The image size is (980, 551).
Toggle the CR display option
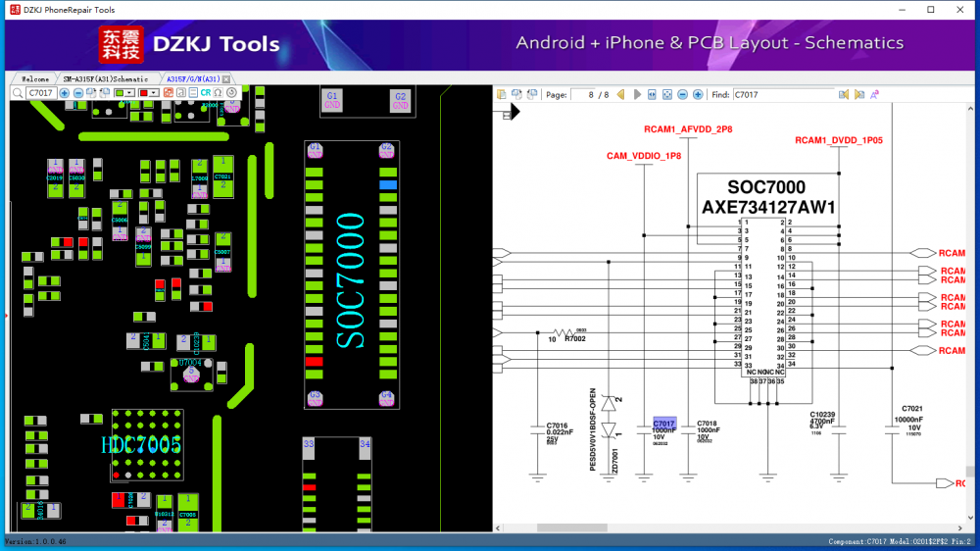206,93
